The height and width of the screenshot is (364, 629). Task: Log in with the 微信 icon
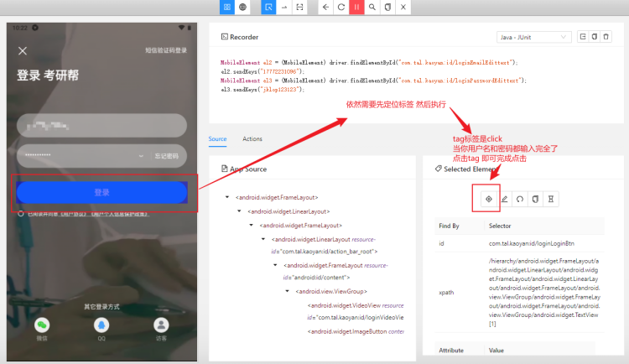click(42, 325)
